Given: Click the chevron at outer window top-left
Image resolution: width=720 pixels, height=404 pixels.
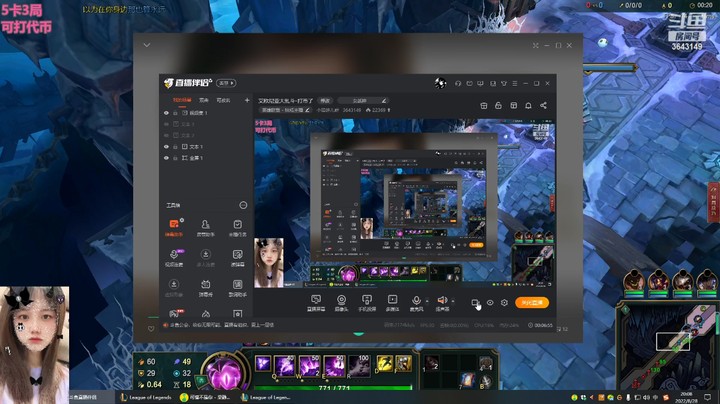Looking at the screenshot, I should 147,45.
